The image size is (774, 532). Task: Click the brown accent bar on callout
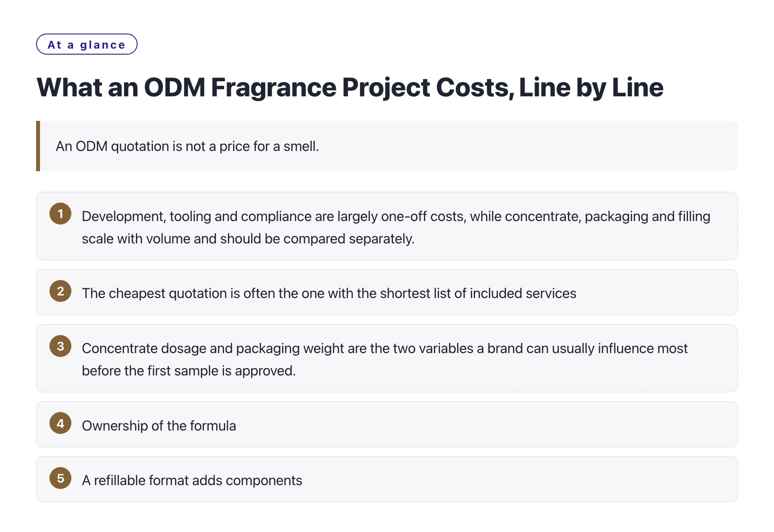(38, 146)
